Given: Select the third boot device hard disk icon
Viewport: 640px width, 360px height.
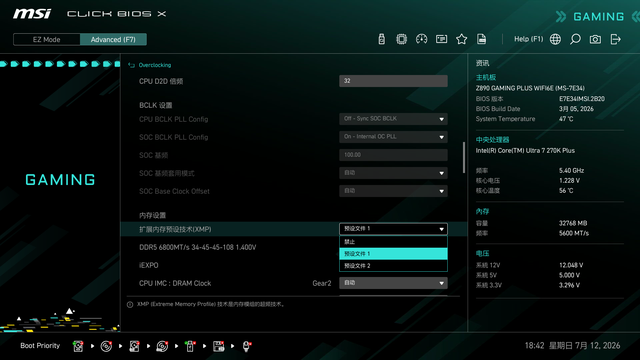Looking at the screenshot, I should pos(134,346).
